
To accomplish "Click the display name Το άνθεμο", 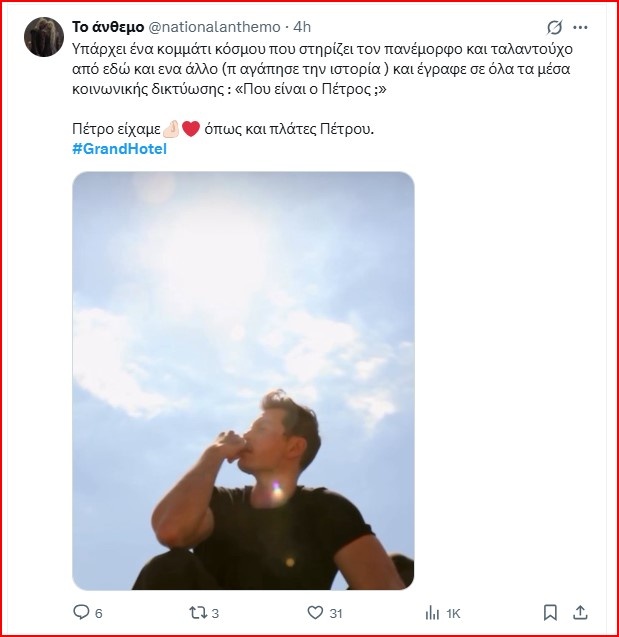I will tap(108, 27).
